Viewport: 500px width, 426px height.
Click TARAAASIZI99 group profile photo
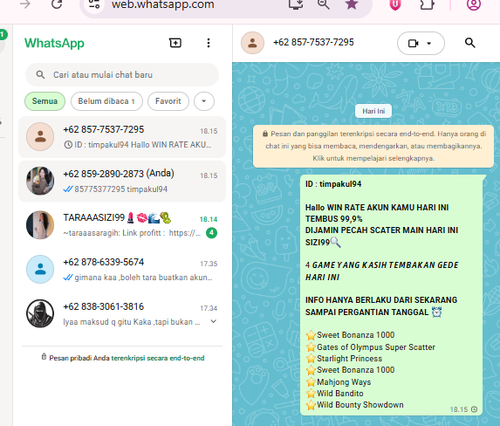[x=40, y=225]
